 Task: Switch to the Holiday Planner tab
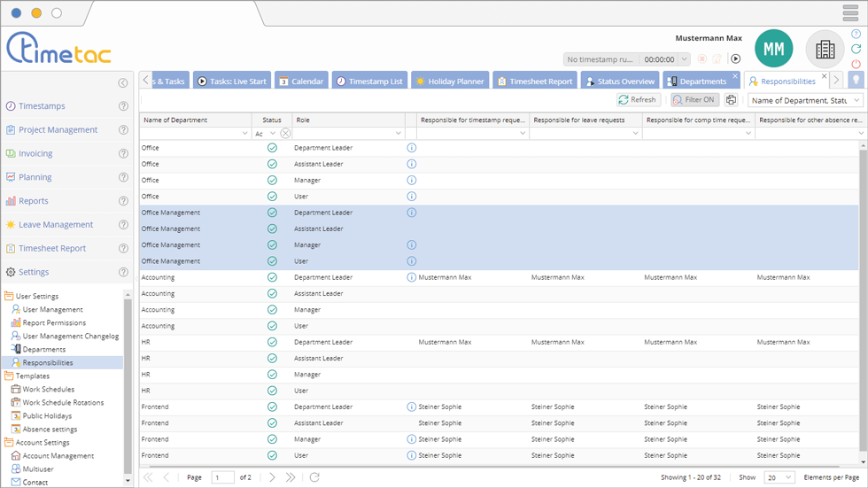click(x=449, y=81)
